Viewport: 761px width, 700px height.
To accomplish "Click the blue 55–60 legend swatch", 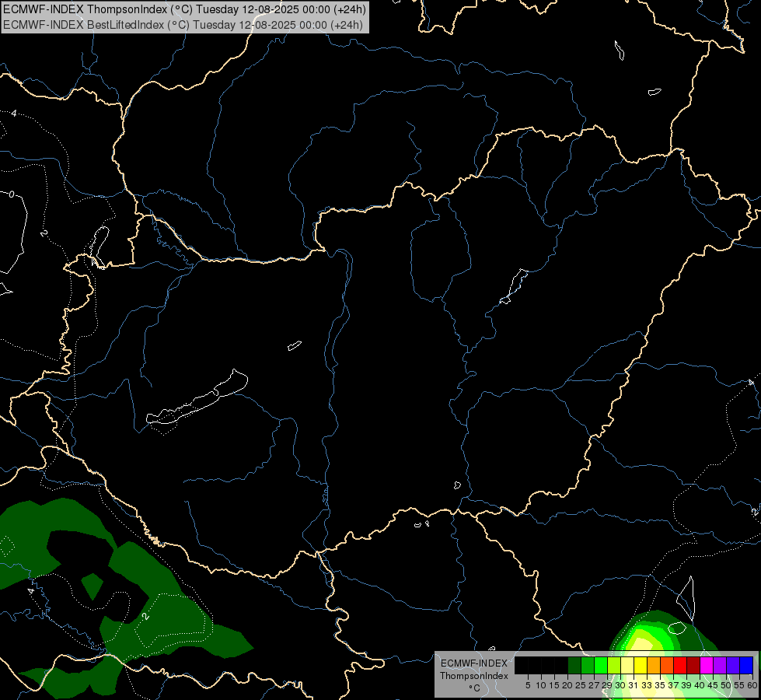I will click(746, 665).
